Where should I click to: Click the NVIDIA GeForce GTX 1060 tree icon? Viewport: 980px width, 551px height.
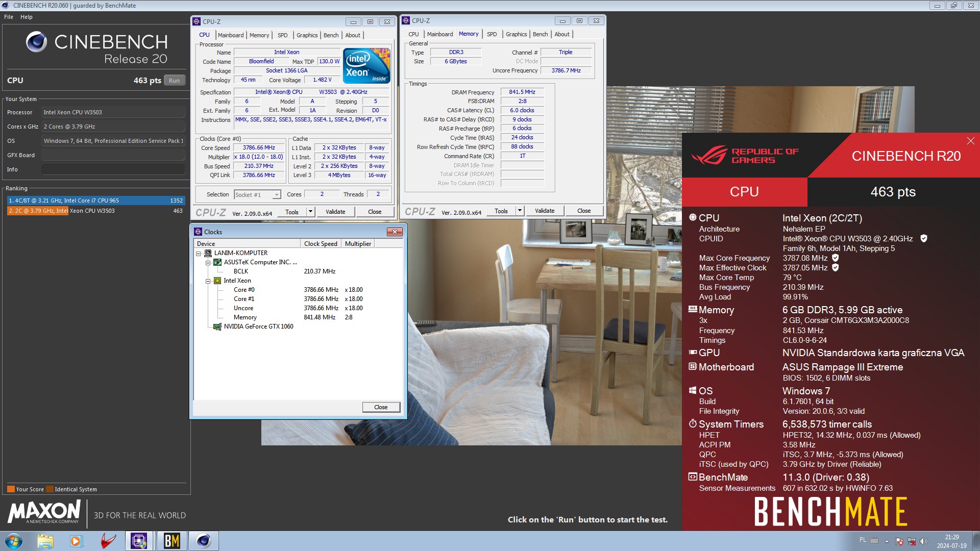click(x=217, y=327)
